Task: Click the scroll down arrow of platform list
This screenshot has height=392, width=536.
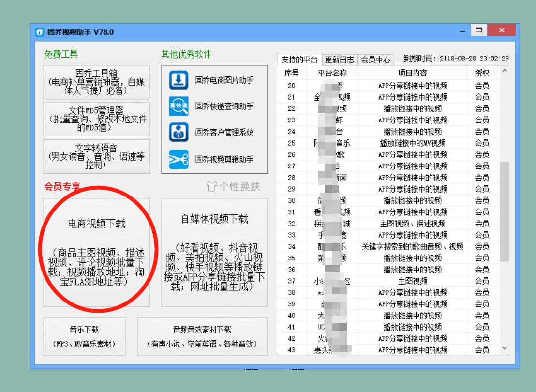Action: (x=505, y=348)
